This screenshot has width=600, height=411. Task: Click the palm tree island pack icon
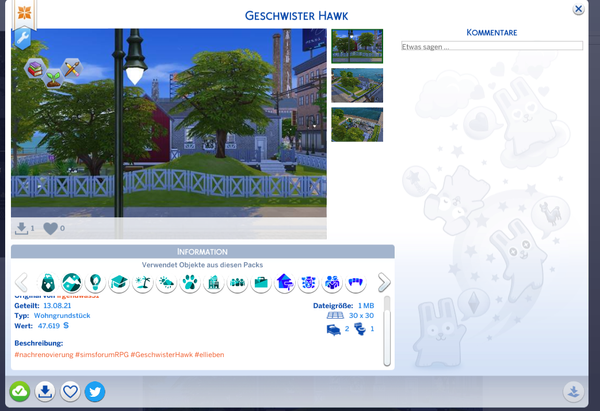pyautogui.click(x=142, y=283)
